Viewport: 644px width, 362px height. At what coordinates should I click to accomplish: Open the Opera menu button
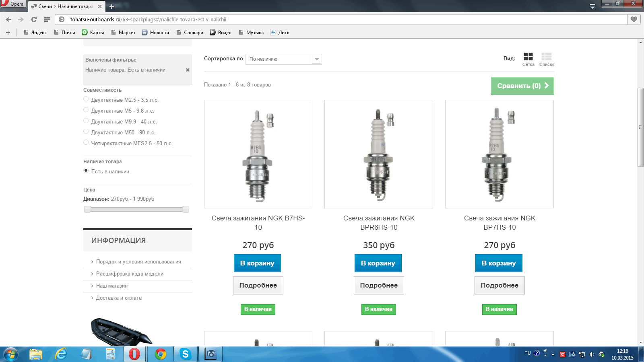(13, 4)
